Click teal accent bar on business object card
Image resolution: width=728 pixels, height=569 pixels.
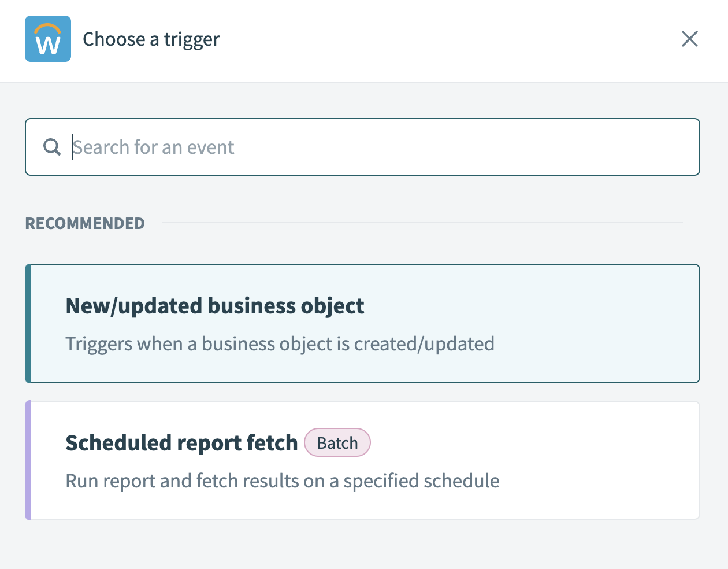coord(28,323)
